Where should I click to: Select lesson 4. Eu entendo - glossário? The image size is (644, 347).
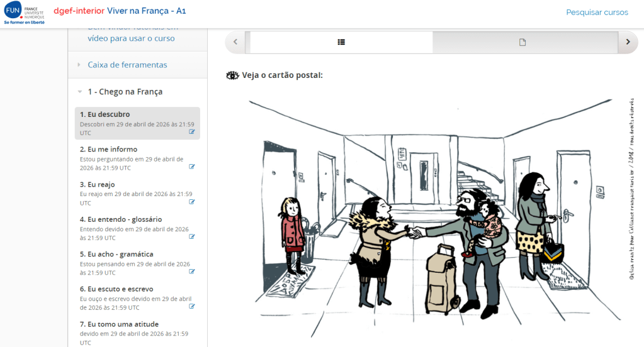[137, 228]
